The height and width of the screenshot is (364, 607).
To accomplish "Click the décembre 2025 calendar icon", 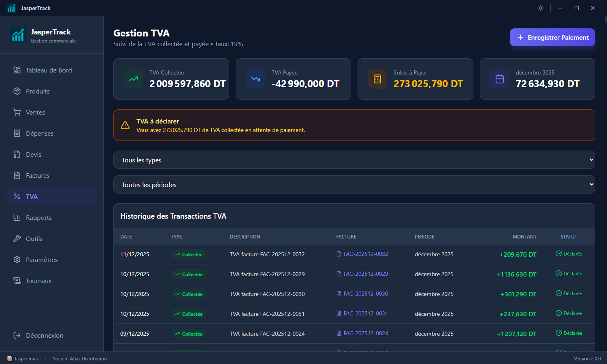I will [x=500, y=79].
